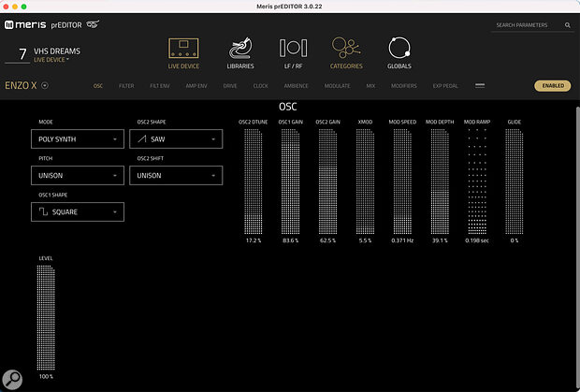Click the 83.6 % OSC1 GAIN value
Viewport: 580px width, 392px height.
click(290, 240)
